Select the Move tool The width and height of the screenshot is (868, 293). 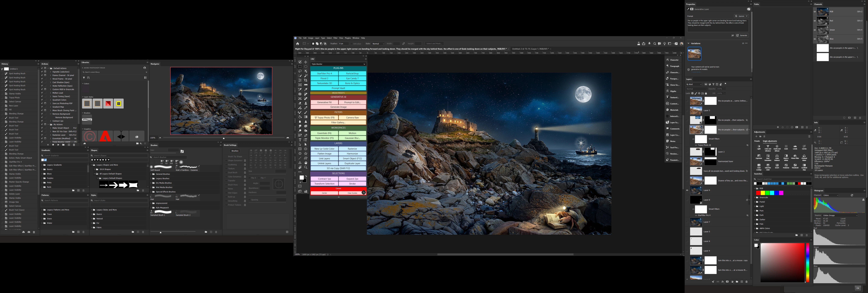tap(306, 62)
